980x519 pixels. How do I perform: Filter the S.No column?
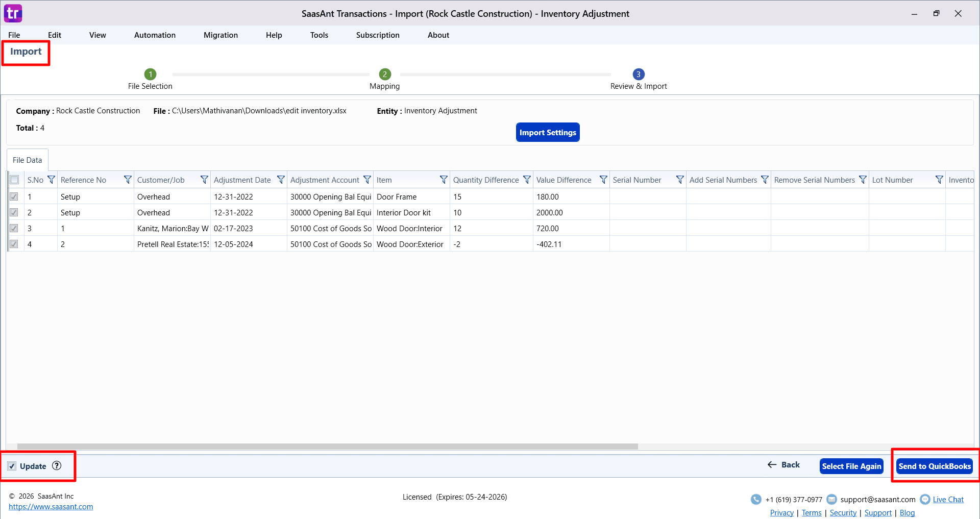coord(51,180)
